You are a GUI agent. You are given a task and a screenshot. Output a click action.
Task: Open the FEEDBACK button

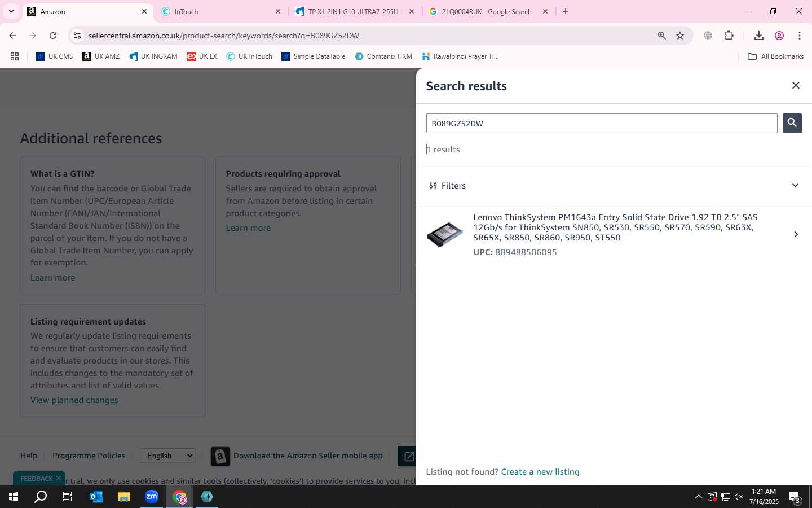37,479
